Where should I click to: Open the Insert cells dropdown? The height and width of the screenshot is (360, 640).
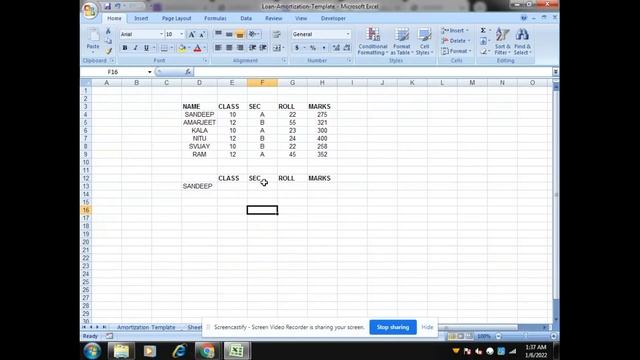point(456,31)
